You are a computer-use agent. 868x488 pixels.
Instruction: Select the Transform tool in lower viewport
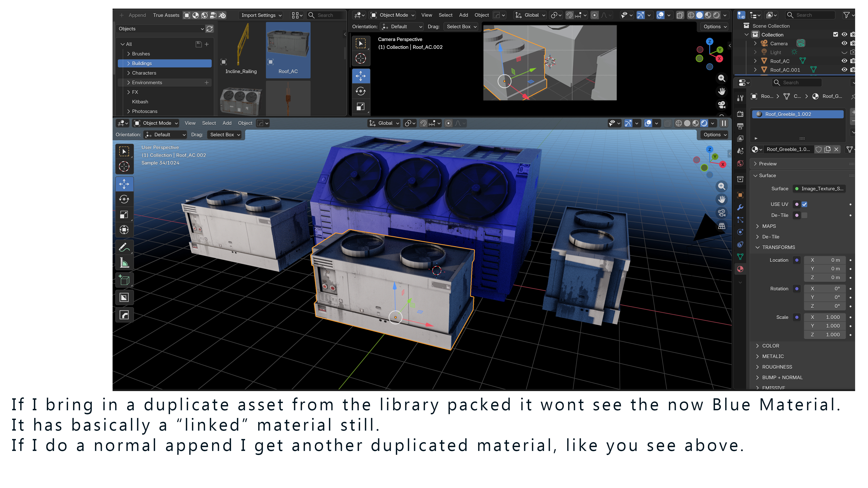(x=124, y=230)
